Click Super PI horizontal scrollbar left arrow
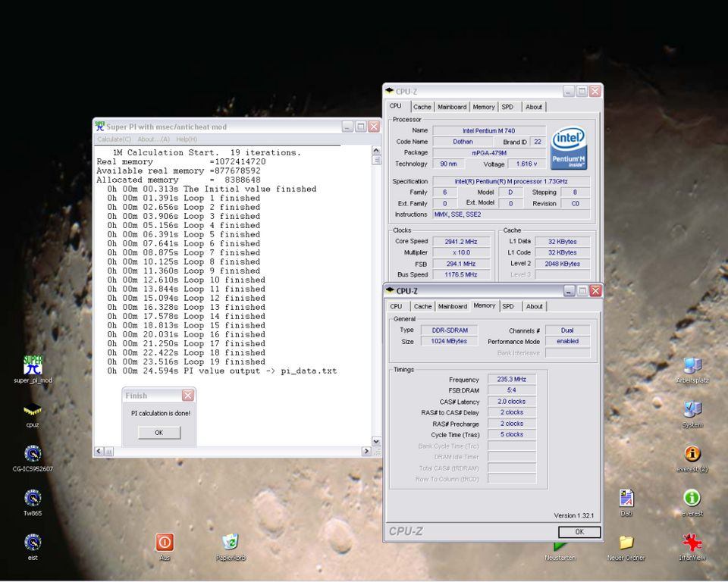The image size is (728, 582). (99, 451)
